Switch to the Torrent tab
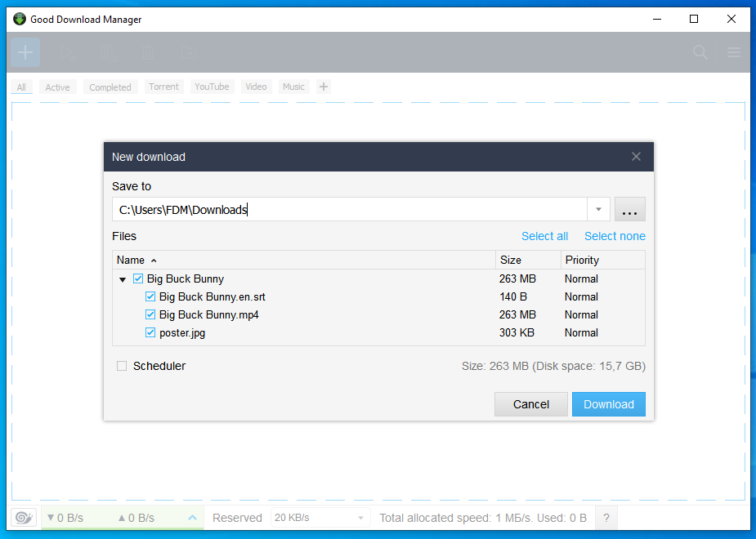 [163, 87]
